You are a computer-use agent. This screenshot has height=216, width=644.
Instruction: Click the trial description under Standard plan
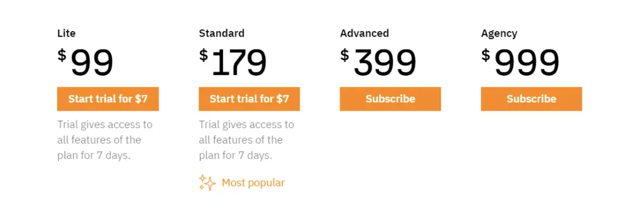point(246,140)
